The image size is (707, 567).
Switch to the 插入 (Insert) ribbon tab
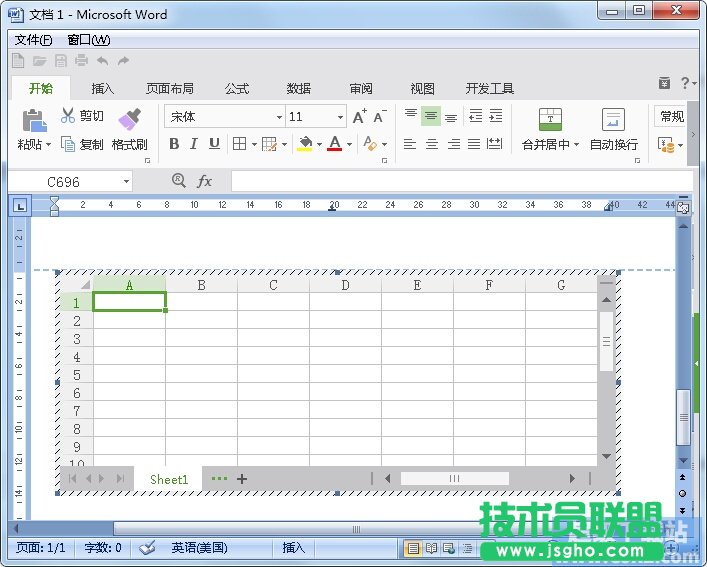[102, 88]
